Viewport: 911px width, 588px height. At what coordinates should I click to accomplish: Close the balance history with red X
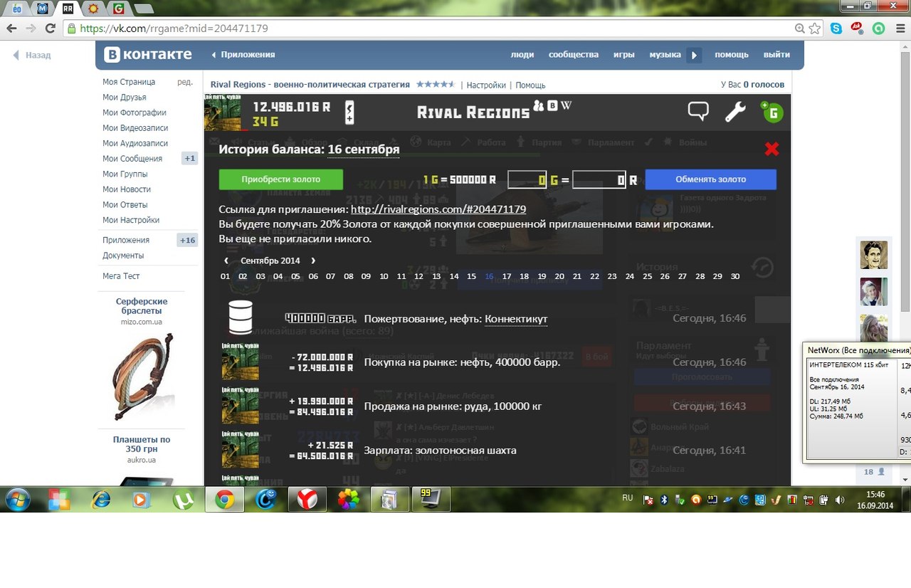tap(772, 149)
